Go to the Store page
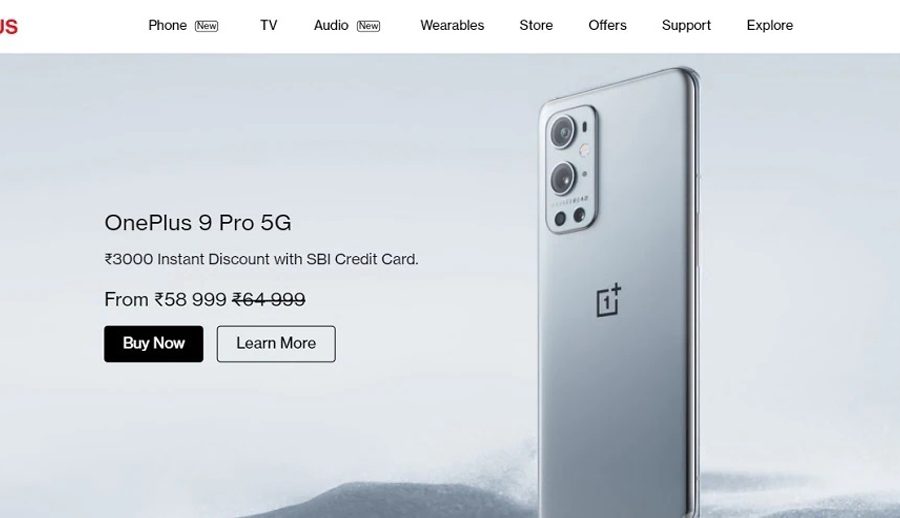Image resolution: width=900 pixels, height=518 pixels. pyautogui.click(x=536, y=25)
